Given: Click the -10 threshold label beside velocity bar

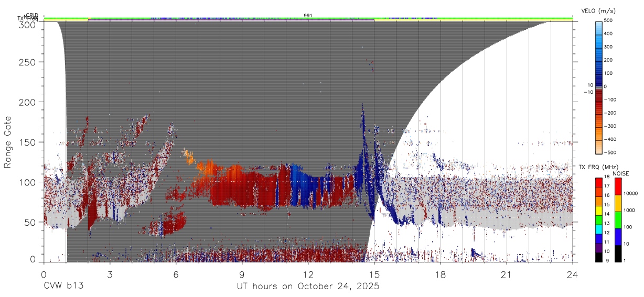Looking at the screenshot, I should (588, 92).
